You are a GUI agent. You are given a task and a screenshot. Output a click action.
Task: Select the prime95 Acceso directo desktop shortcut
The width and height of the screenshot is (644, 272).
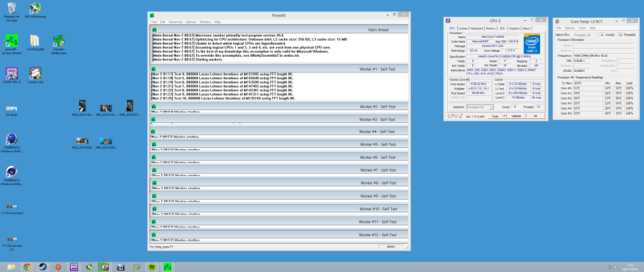click(12, 44)
